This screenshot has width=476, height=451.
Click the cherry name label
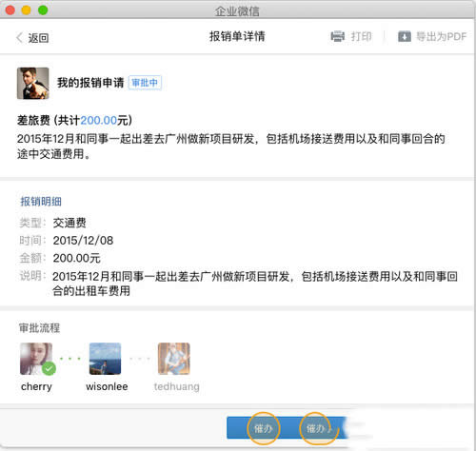tap(36, 387)
